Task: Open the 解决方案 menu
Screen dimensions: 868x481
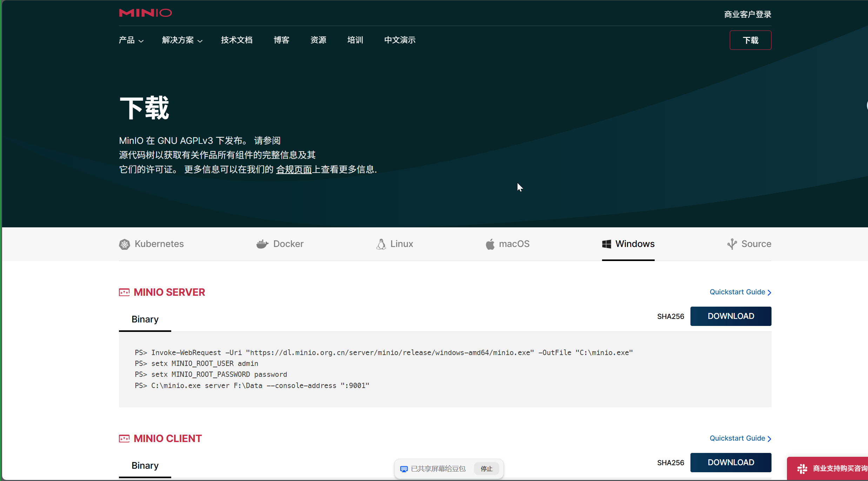Action: (182, 40)
